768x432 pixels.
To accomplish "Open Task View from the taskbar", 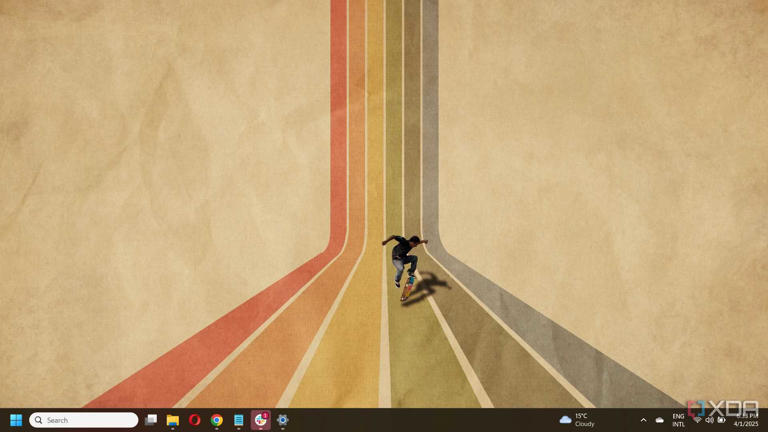I will 151,420.
